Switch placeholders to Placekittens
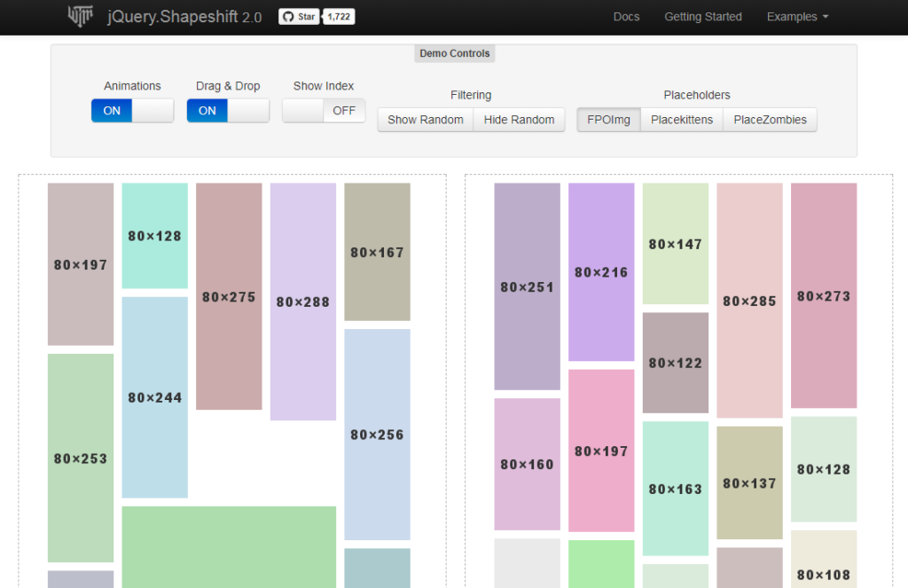The image size is (908, 588). 681,120
